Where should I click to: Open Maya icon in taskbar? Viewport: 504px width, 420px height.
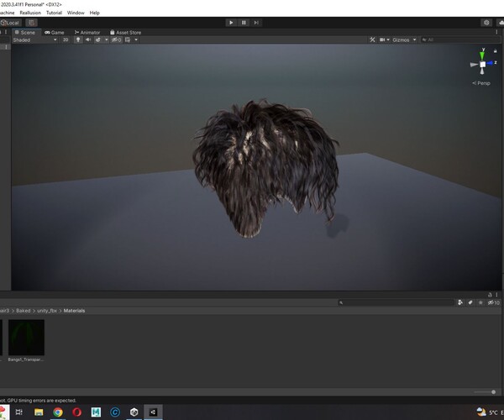[96, 412]
